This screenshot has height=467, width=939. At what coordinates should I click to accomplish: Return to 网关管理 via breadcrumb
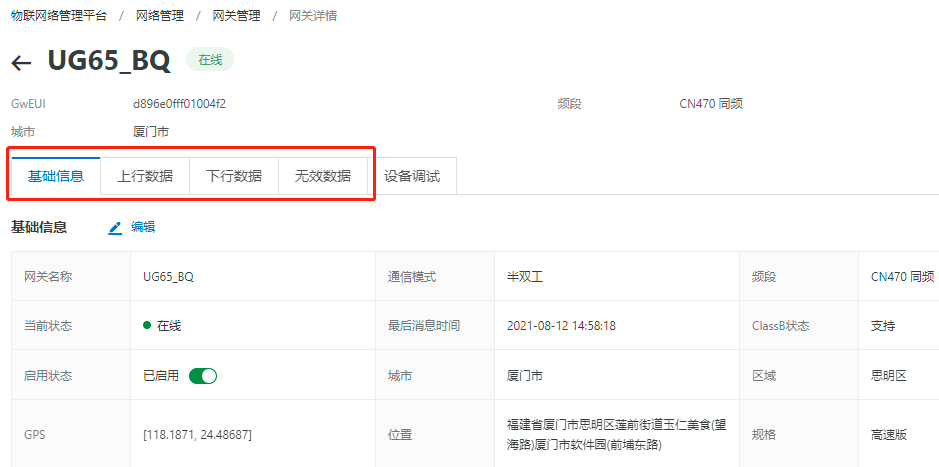coord(237,16)
